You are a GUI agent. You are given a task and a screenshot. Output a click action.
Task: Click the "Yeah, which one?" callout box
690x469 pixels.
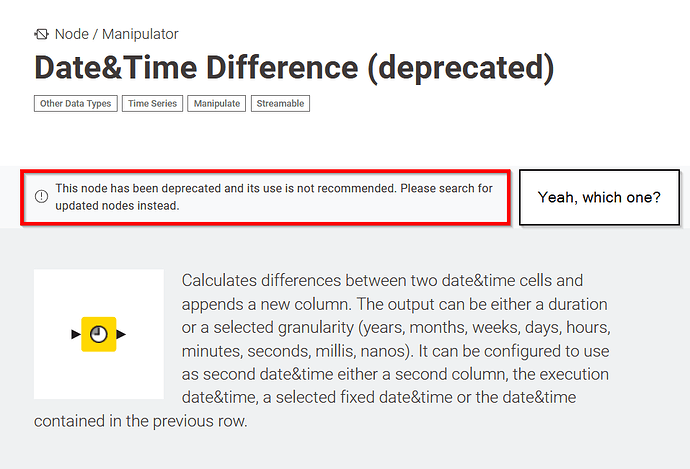(x=599, y=198)
